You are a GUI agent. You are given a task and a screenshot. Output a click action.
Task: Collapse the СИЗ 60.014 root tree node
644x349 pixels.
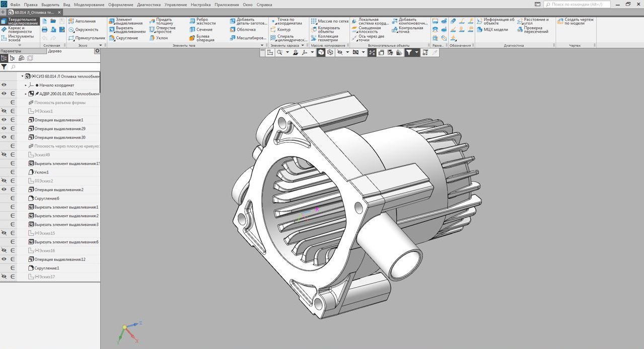coord(22,76)
